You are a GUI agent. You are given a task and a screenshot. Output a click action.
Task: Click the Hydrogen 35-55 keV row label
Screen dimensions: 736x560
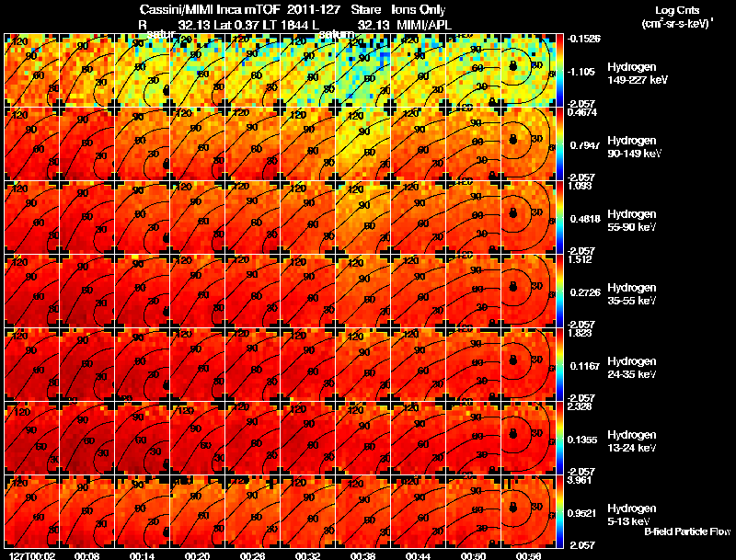(x=632, y=294)
